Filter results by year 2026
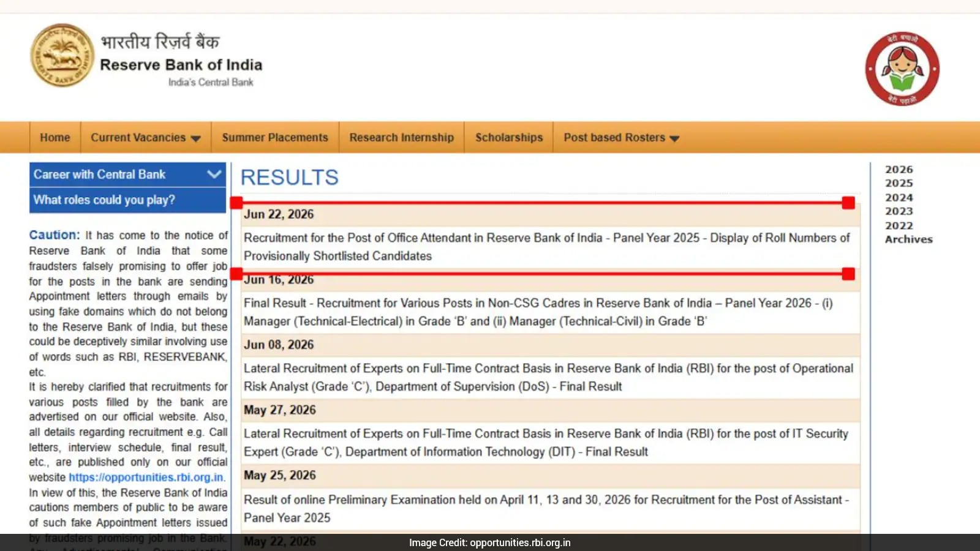 899,170
